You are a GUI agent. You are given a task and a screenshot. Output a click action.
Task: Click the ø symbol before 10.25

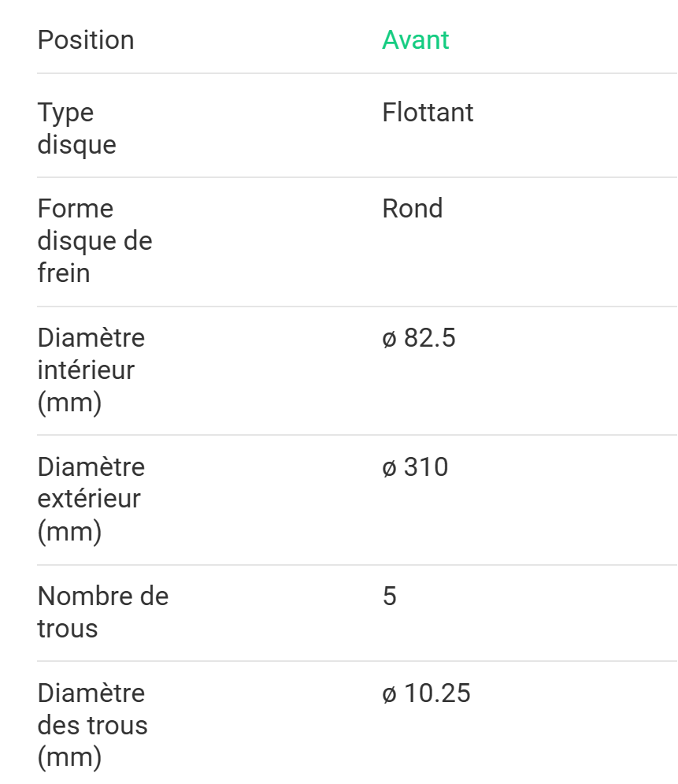pos(390,694)
